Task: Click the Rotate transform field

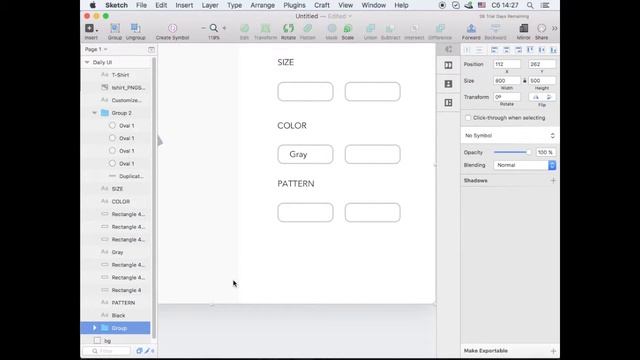Action: click(507, 97)
